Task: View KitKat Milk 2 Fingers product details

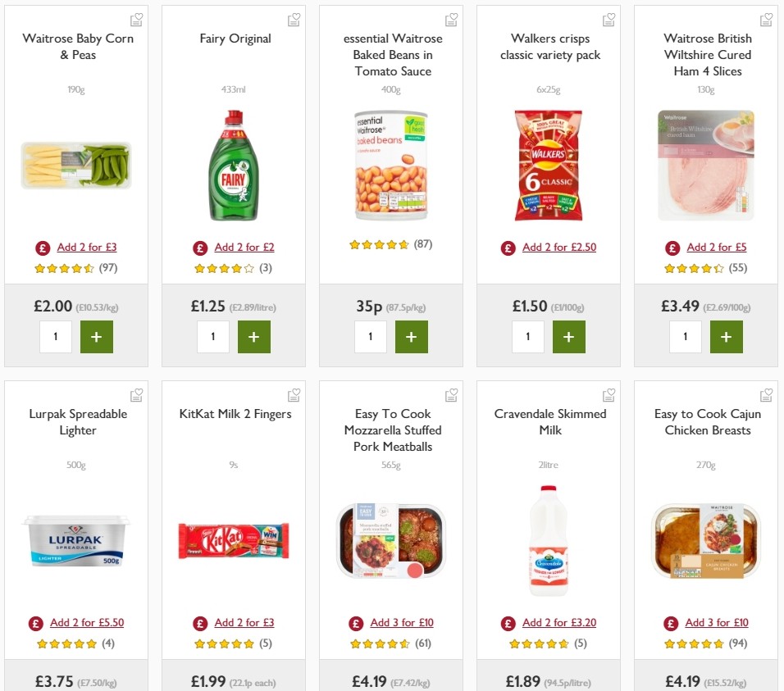Action: click(235, 414)
